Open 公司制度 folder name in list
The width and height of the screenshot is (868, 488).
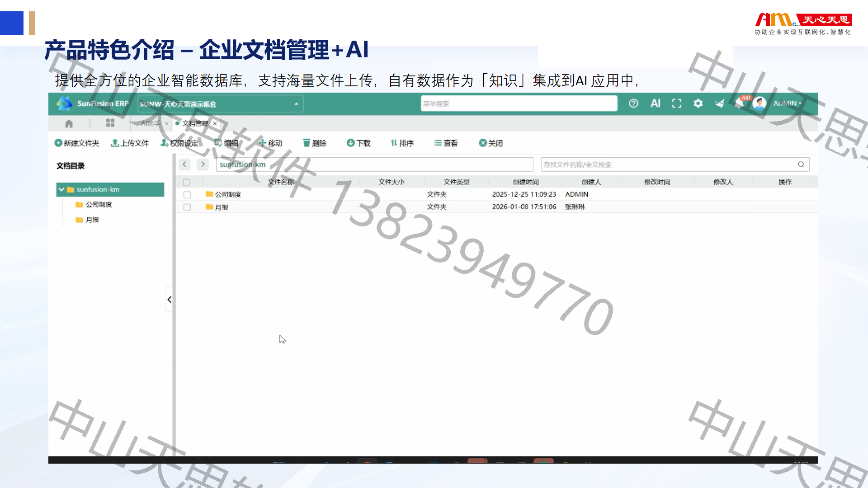point(228,195)
